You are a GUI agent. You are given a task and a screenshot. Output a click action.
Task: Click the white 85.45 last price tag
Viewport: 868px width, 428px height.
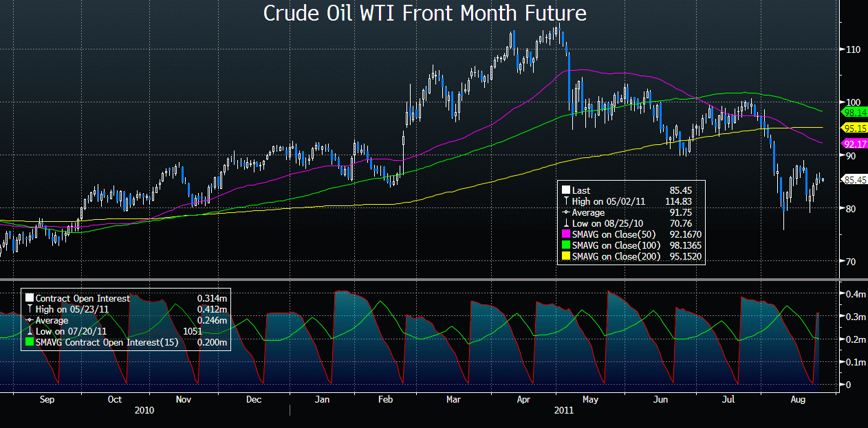click(x=854, y=180)
